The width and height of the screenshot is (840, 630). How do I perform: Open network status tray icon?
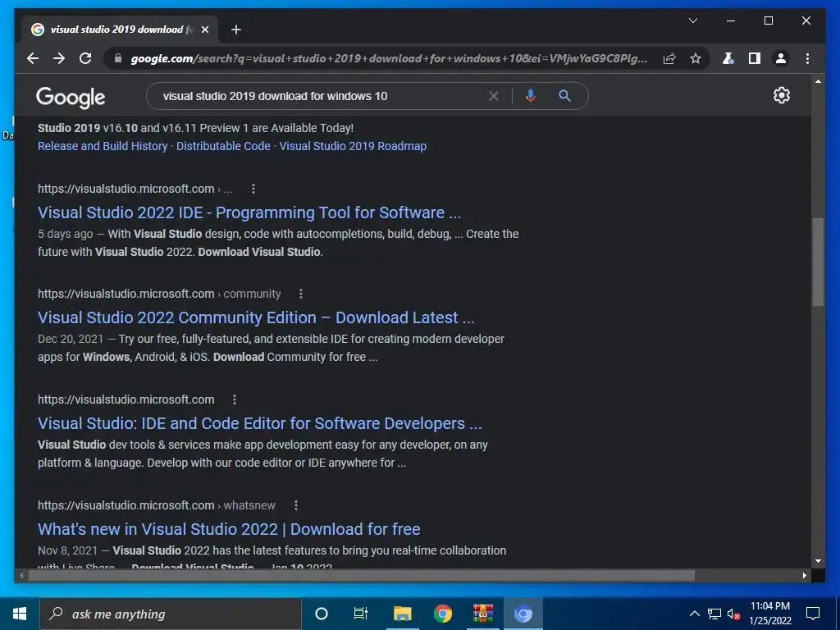714,614
